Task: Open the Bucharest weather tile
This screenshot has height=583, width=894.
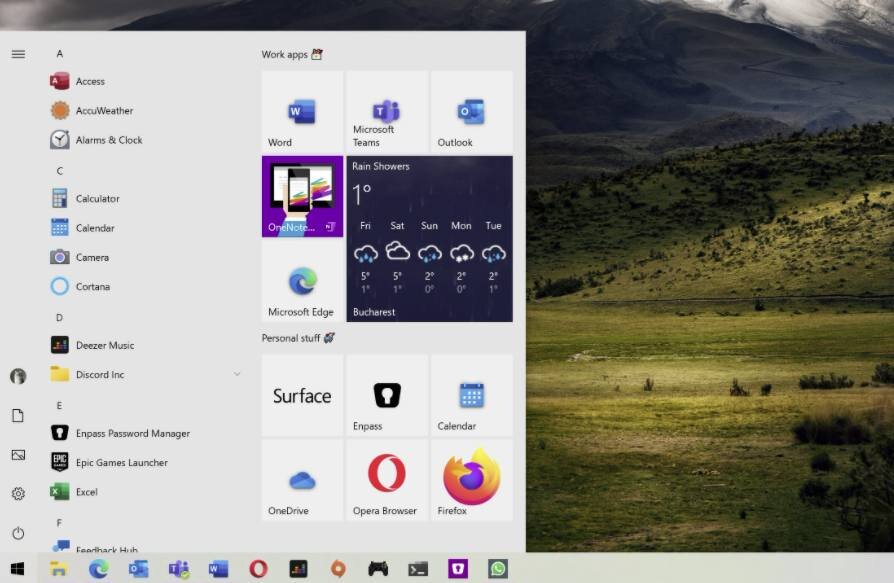Action: click(x=429, y=239)
